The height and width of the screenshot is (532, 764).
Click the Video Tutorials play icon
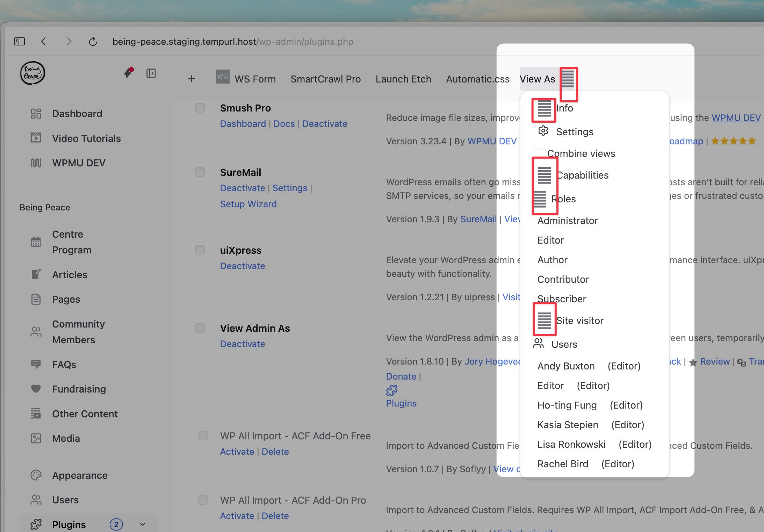[36, 138]
